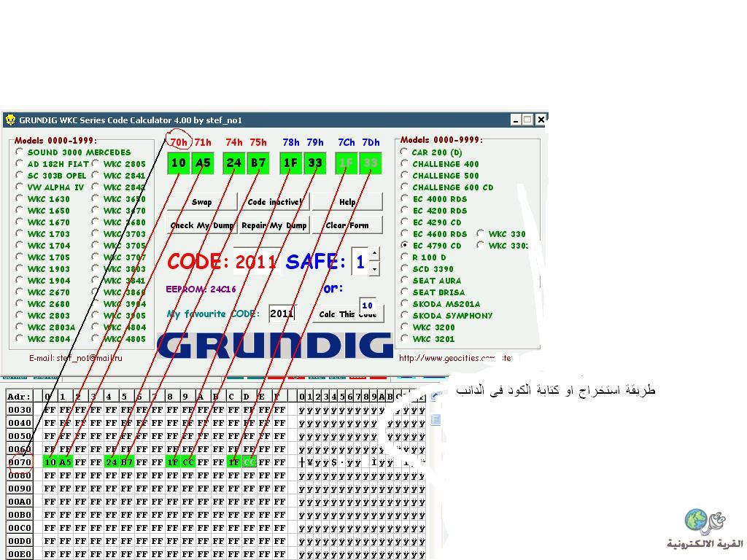Select WKC 1903 radio button
The height and width of the screenshot is (560, 747).
pyautogui.click(x=19, y=268)
